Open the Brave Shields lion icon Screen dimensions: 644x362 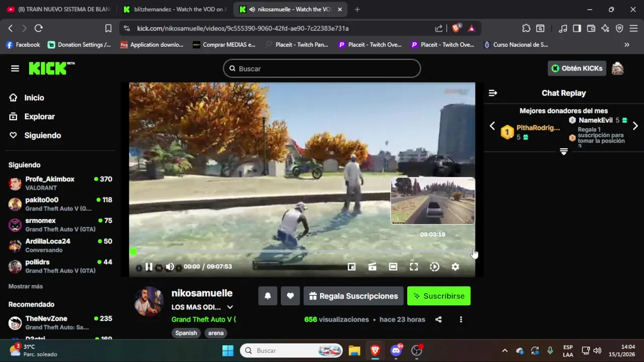(x=456, y=29)
